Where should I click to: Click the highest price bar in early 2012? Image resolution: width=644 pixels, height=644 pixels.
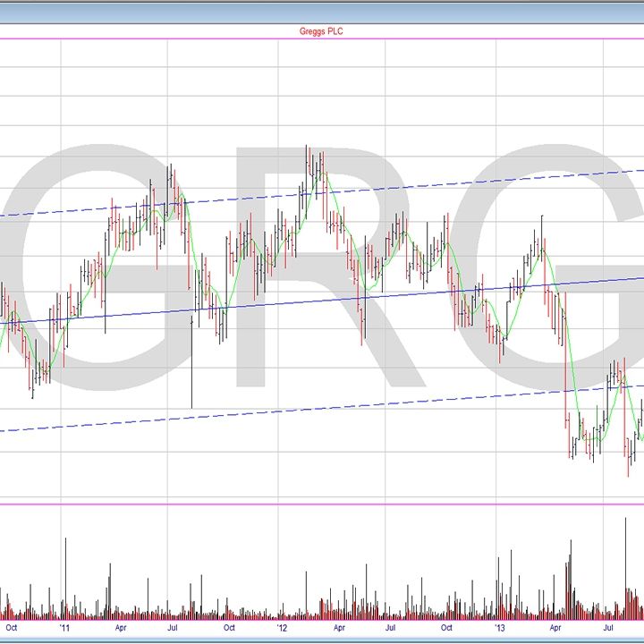pyautogui.click(x=308, y=161)
